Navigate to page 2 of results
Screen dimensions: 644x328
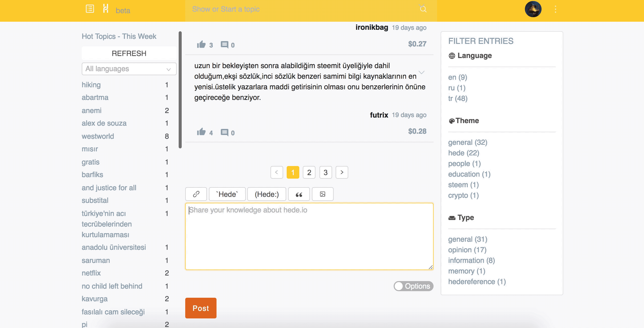coord(309,172)
